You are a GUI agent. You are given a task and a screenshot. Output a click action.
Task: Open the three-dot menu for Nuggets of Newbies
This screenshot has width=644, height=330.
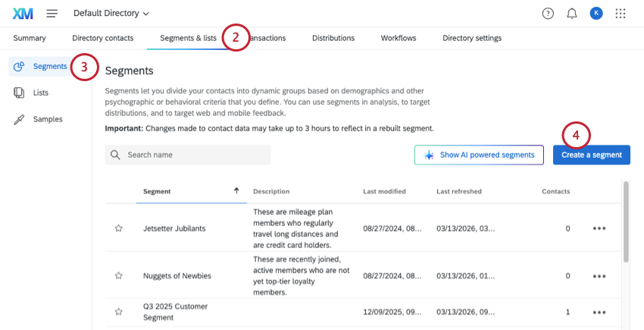599,276
